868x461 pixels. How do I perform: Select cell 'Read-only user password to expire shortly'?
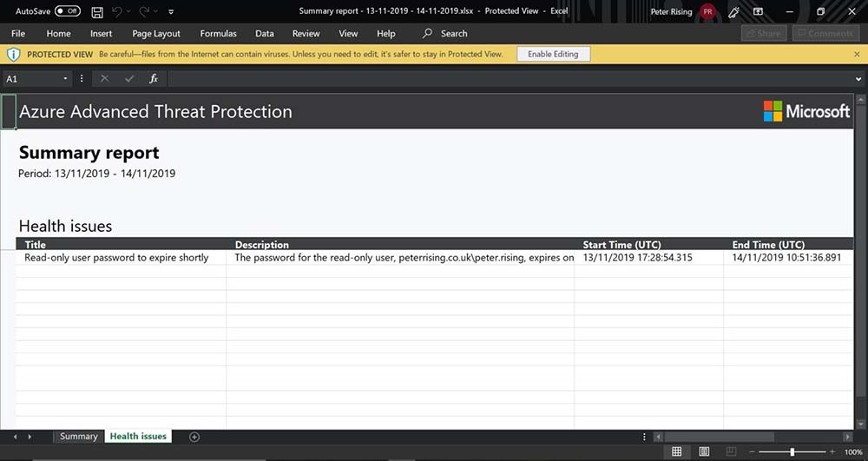(x=121, y=257)
